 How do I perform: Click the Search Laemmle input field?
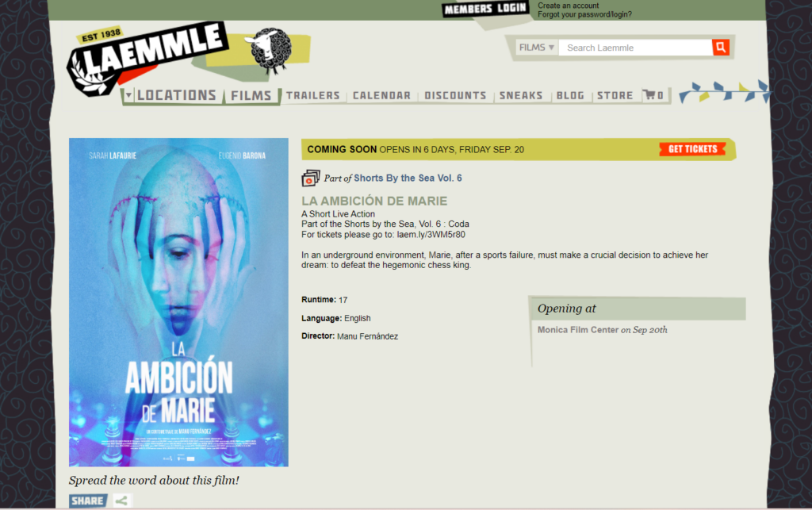coord(635,48)
